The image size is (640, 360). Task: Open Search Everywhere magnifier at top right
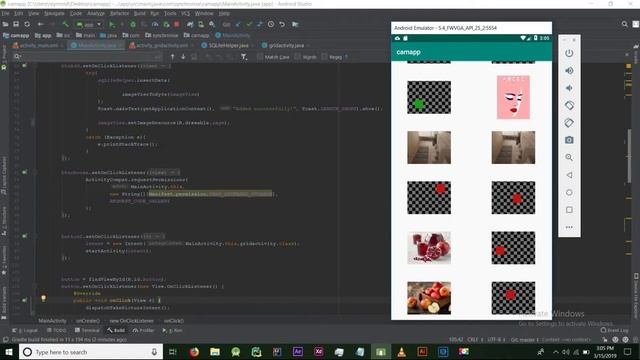tap(624, 24)
